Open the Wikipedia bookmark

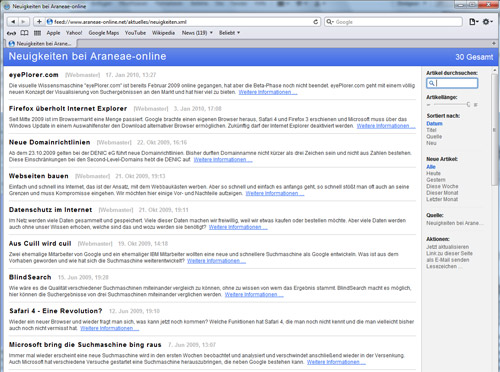163,33
